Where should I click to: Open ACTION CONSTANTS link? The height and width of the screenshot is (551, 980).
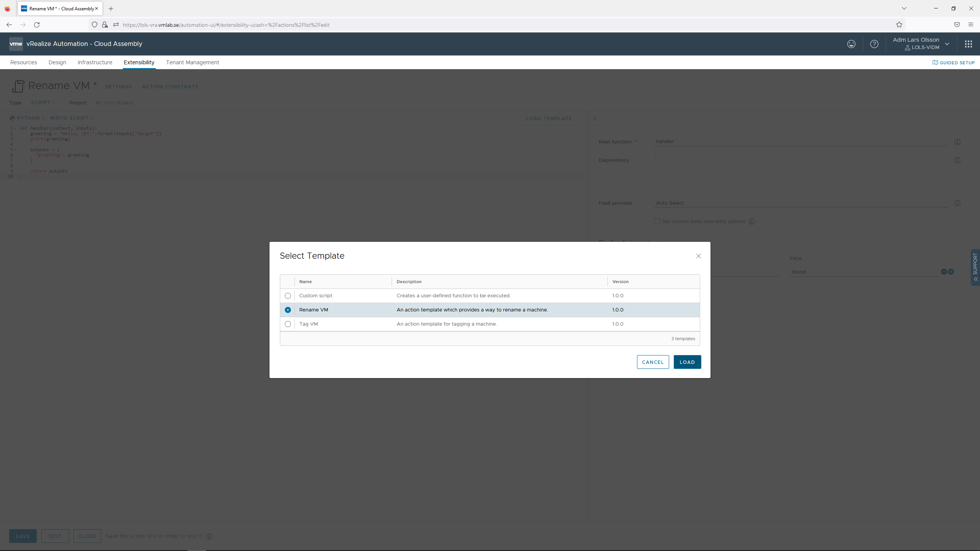[170, 87]
